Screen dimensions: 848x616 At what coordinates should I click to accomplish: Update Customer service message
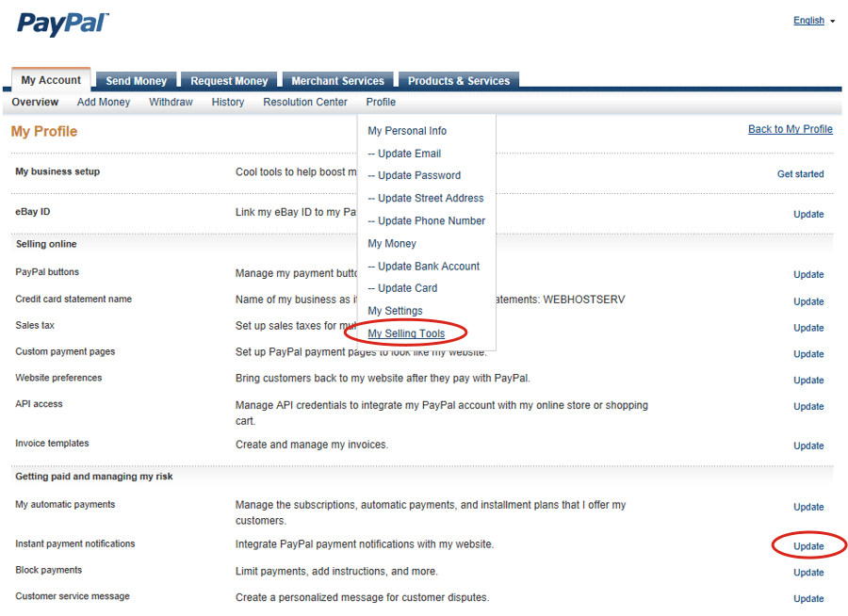(808, 599)
